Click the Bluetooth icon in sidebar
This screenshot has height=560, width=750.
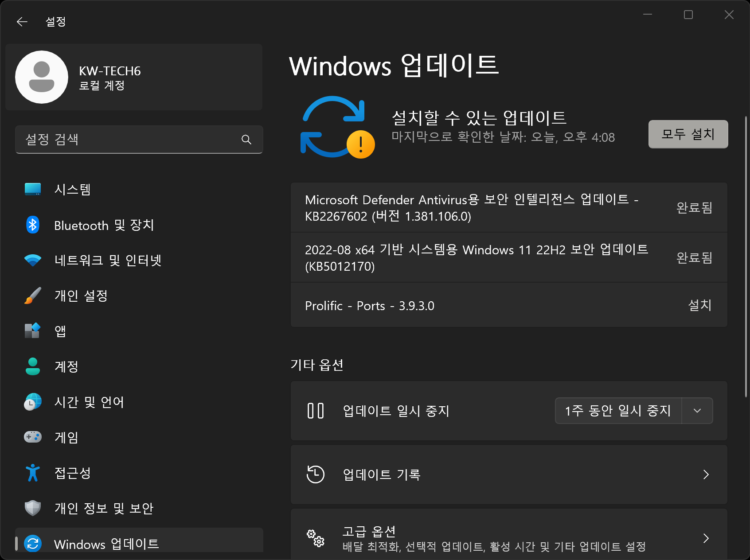pos(33,225)
